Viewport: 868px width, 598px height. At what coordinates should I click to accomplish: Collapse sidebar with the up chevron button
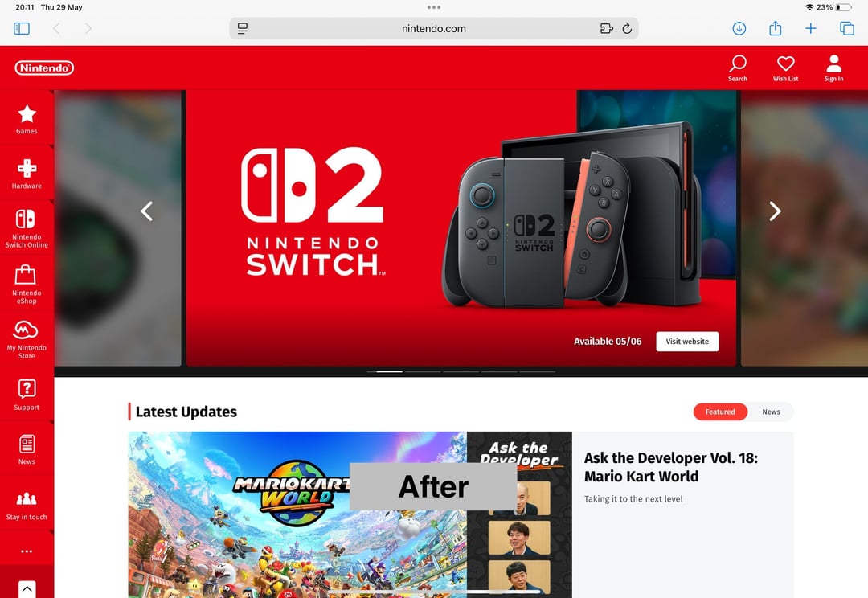click(x=27, y=588)
